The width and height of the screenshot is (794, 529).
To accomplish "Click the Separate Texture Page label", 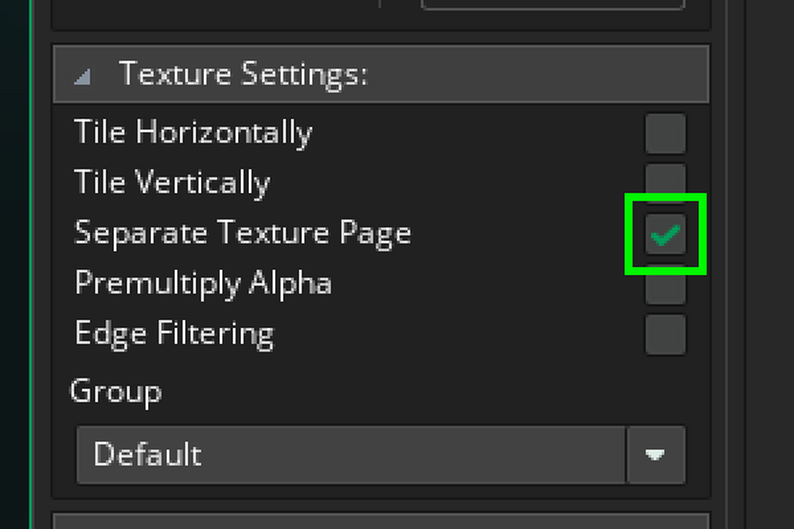I will (x=243, y=233).
